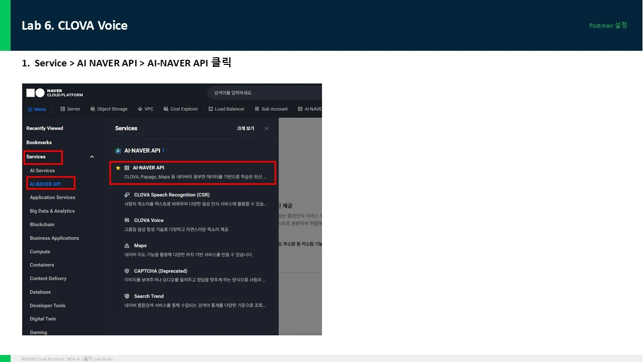The image size is (644, 362).
Task: Close the Services panel with the X
Action: click(267, 129)
